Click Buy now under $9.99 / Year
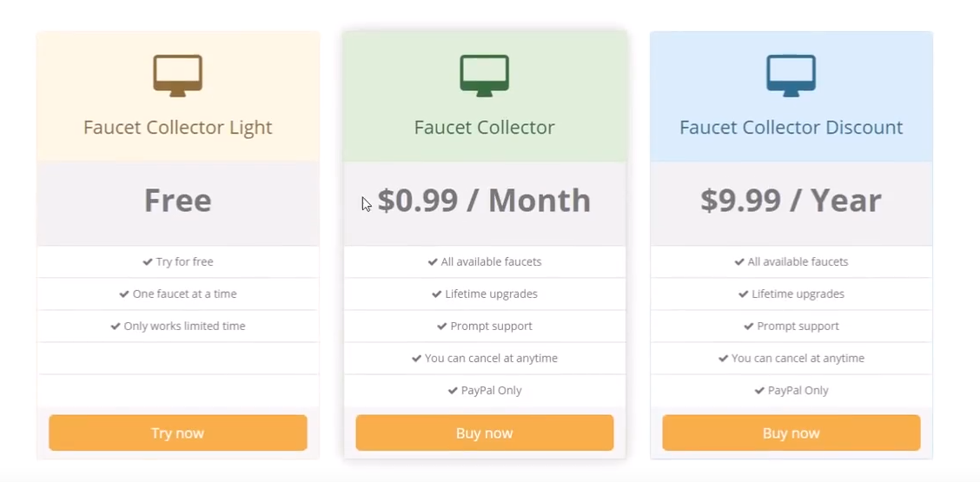Screen dimensions: 980x482 [791, 432]
